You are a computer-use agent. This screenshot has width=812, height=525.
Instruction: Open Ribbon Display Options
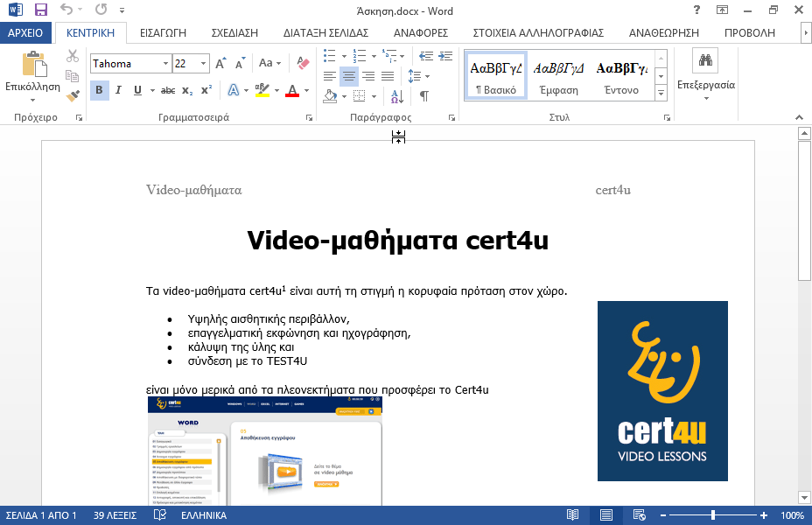(722, 10)
